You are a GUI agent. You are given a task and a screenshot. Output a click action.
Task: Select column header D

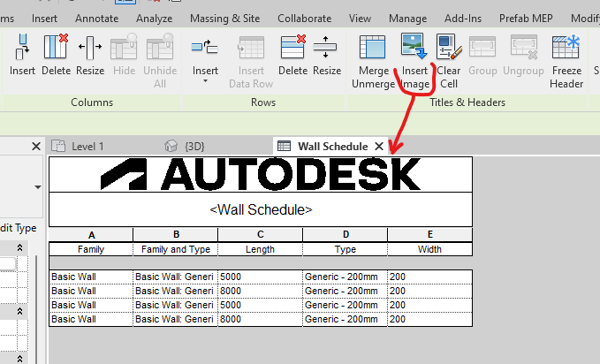tap(346, 235)
